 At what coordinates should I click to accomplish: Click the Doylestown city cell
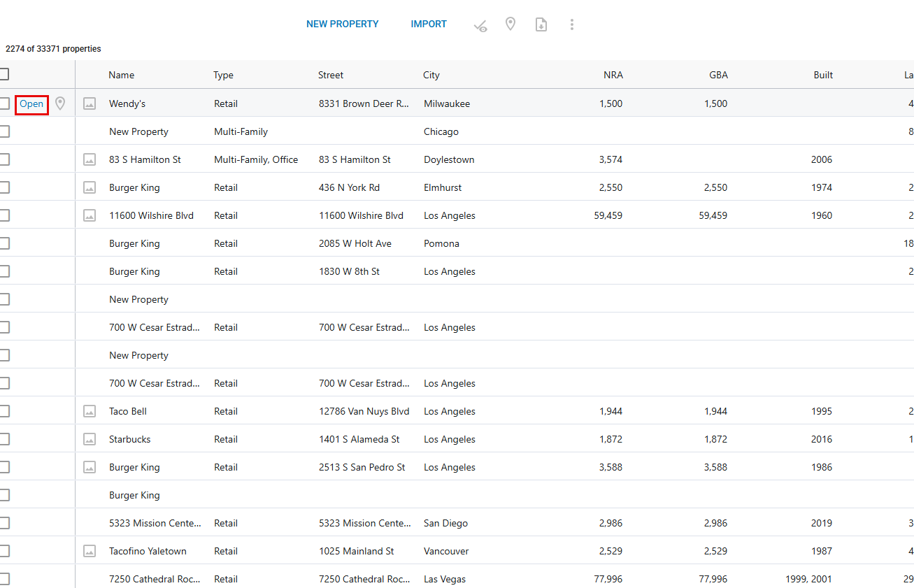pos(449,159)
